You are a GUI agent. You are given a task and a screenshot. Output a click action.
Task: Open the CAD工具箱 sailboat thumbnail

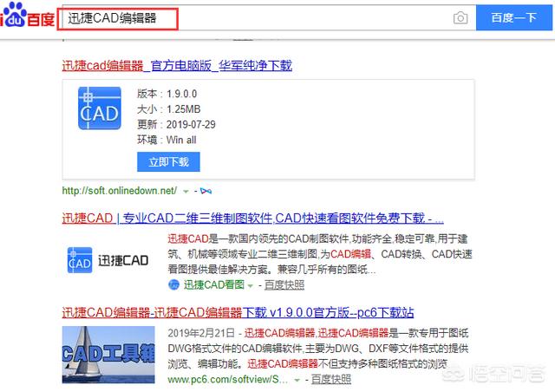click(108, 355)
